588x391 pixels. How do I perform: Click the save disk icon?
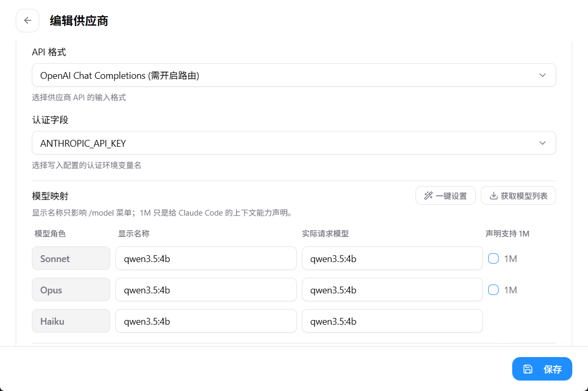527,369
